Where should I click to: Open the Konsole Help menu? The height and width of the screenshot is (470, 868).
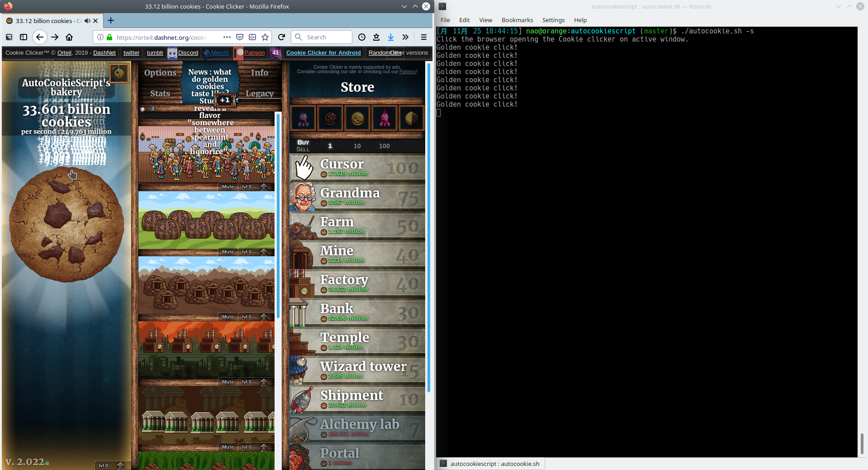click(x=580, y=20)
